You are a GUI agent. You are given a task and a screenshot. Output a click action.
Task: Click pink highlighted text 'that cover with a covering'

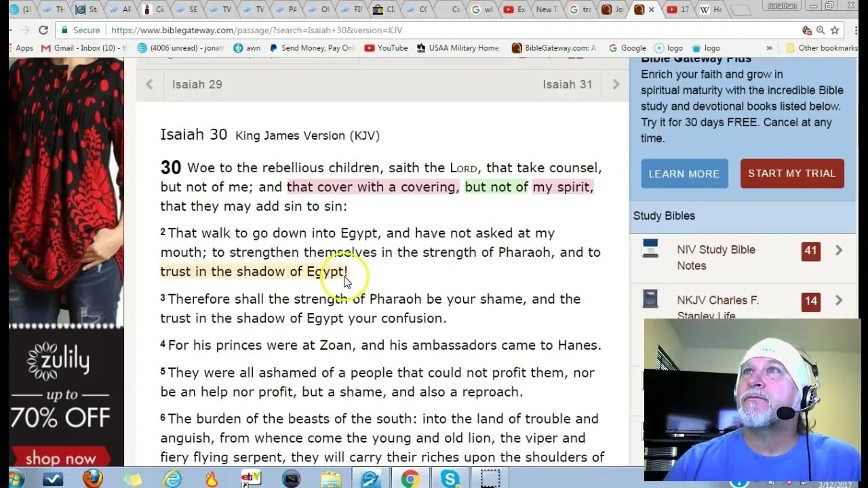[373, 187]
